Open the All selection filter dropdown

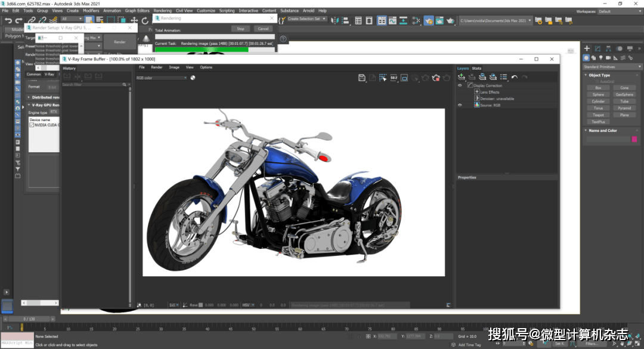coord(72,19)
